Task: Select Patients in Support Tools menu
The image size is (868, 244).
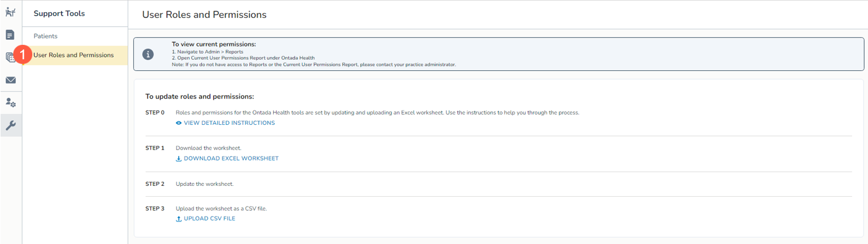Action: [45, 36]
